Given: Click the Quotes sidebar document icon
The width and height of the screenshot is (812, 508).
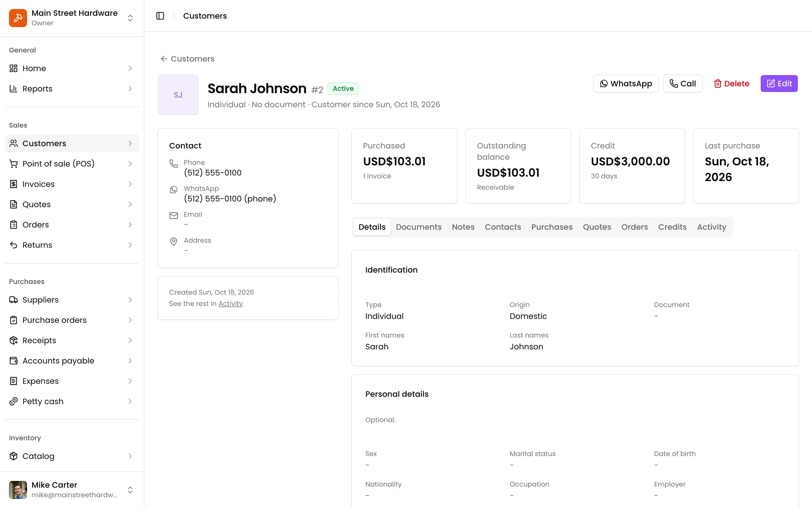Looking at the screenshot, I should coord(14,204).
